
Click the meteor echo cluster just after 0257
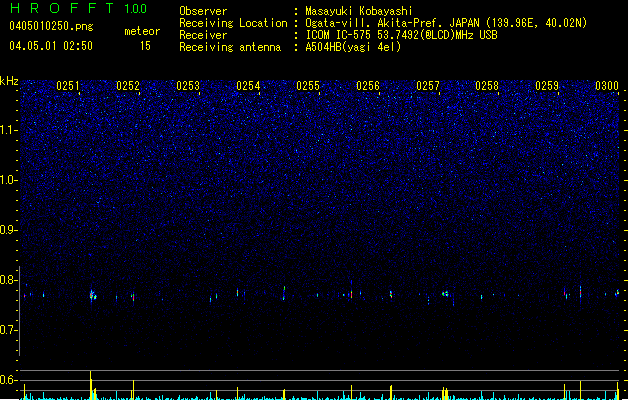(445, 294)
